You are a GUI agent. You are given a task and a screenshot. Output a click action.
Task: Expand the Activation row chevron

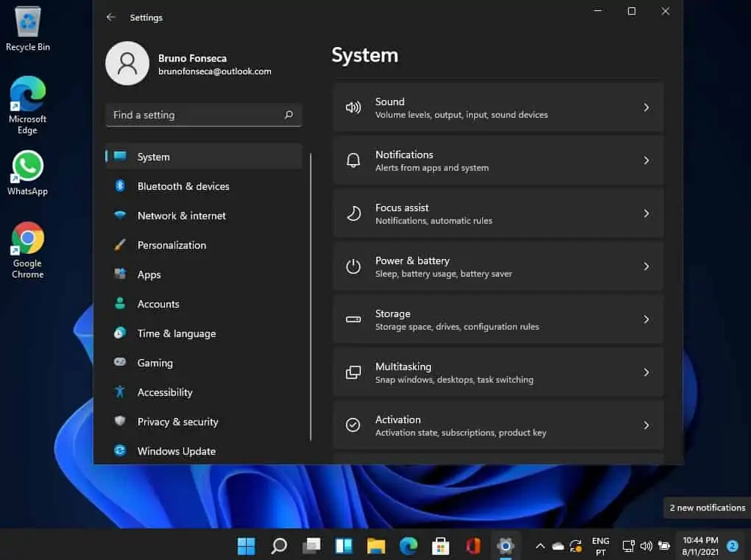[646, 425]
